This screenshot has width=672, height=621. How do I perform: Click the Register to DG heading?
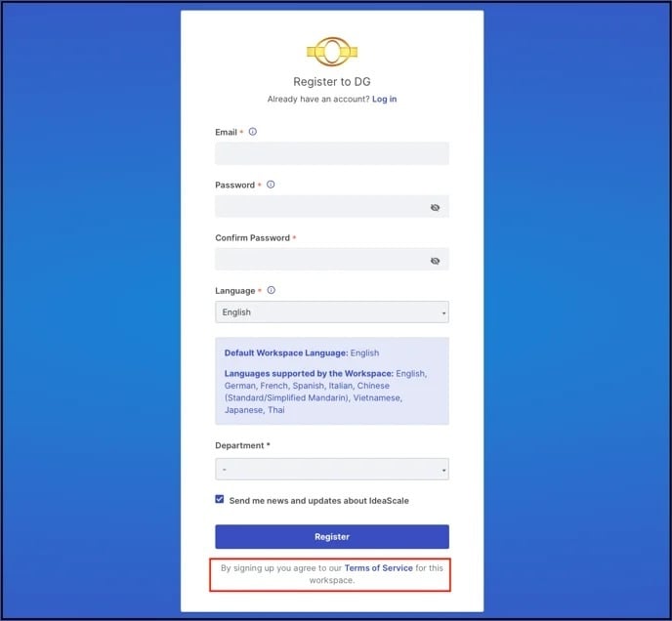point(332,81)
